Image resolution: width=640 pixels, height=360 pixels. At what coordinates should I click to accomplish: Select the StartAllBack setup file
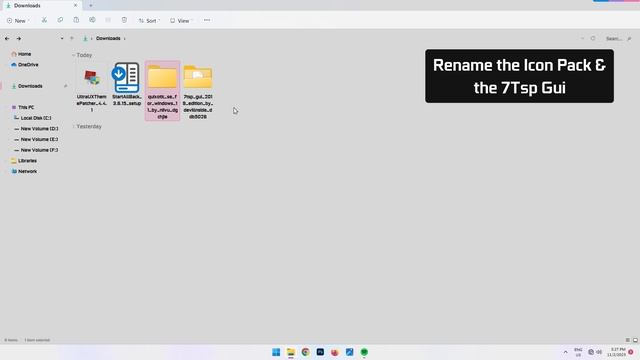(x=127, y=84)
